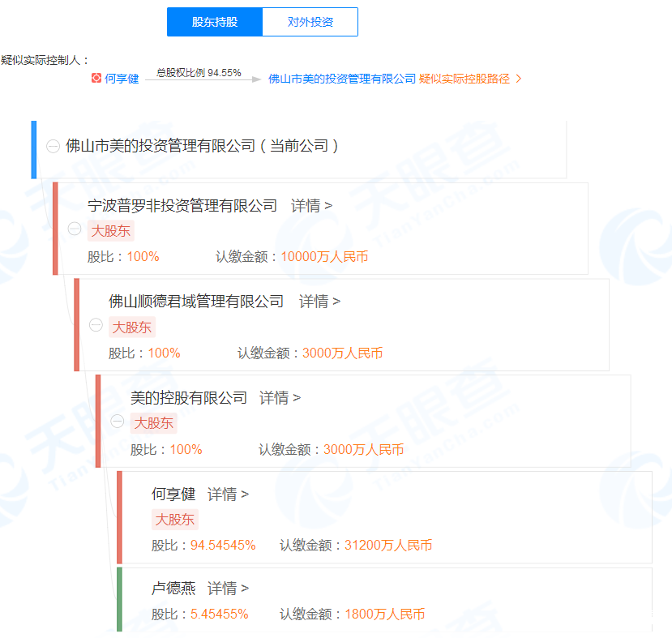Image resolution: width=672 pixels, height=638 pixels.
Task: Select 佛山顺德君域管理有限公司 company name
Action: point(196,302)
